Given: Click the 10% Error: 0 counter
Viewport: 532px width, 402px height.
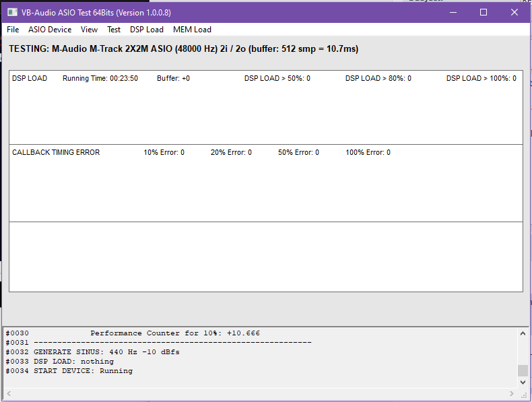Looking at the screenshot, I should click(164, 152).
